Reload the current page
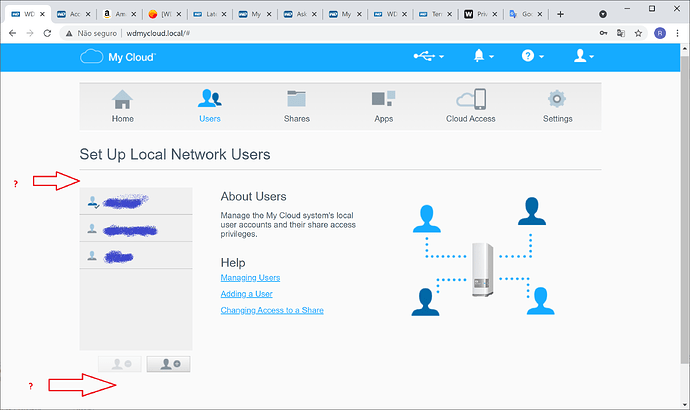The width and height of the screenshot is (690, 410). (47, 33)
